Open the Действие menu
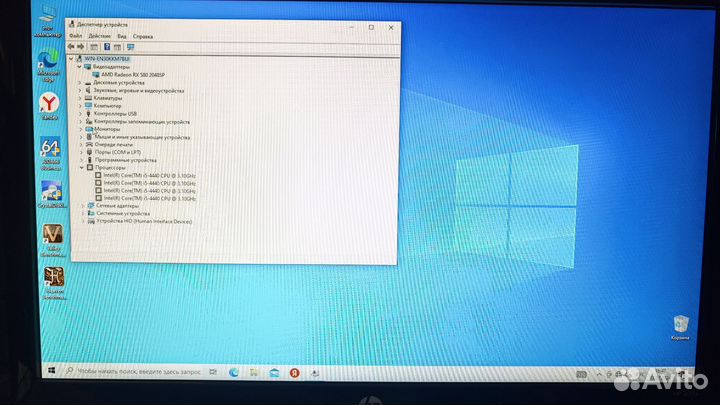Viewport: 720px width, 405px height. 99,36
